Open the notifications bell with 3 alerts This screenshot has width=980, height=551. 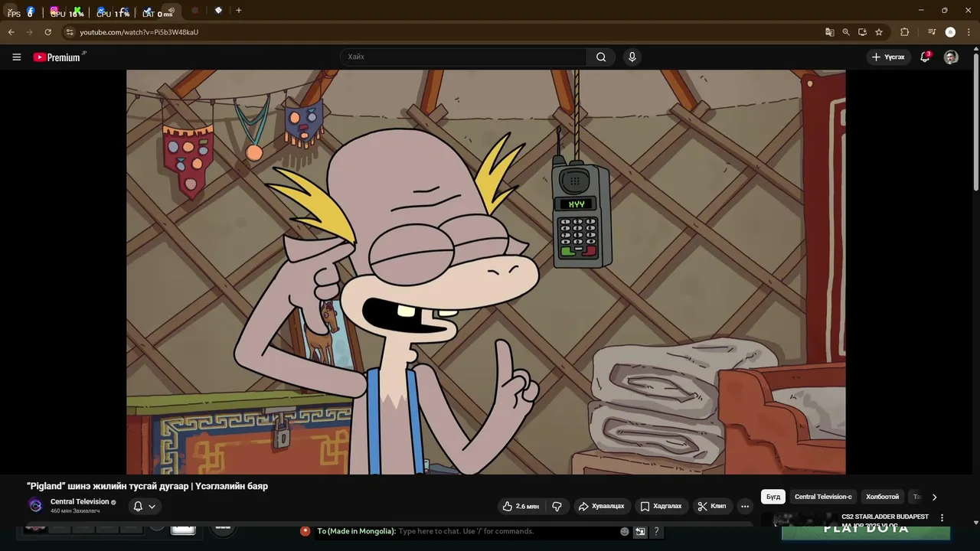click(925, 57)
